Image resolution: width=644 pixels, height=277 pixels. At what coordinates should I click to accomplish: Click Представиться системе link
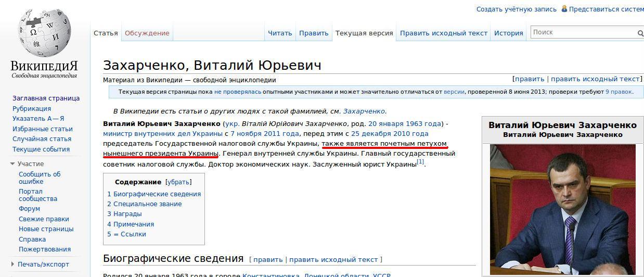(x=607, y=9)
